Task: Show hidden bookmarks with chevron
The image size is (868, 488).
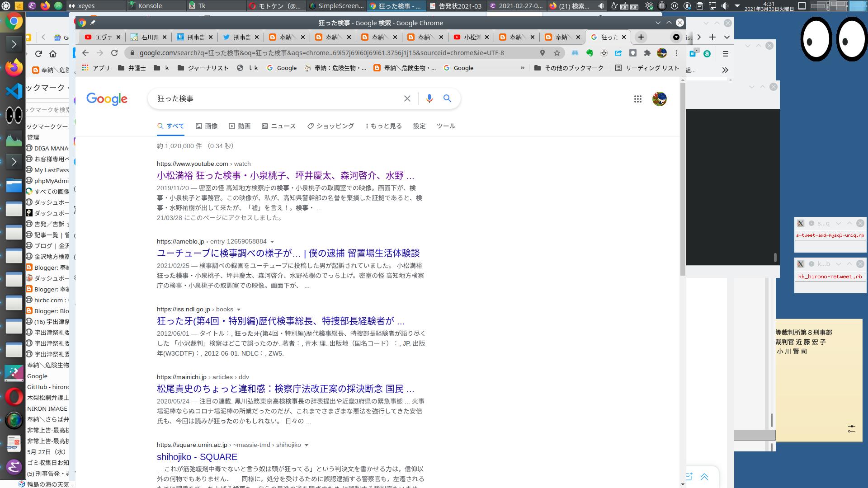Action: click(522, 68)
